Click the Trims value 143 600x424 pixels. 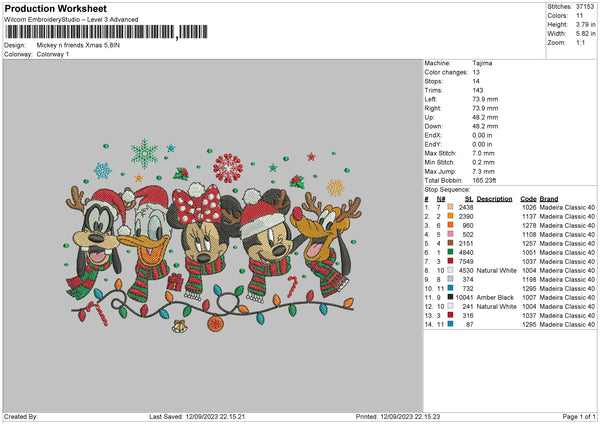pos(478,90)
